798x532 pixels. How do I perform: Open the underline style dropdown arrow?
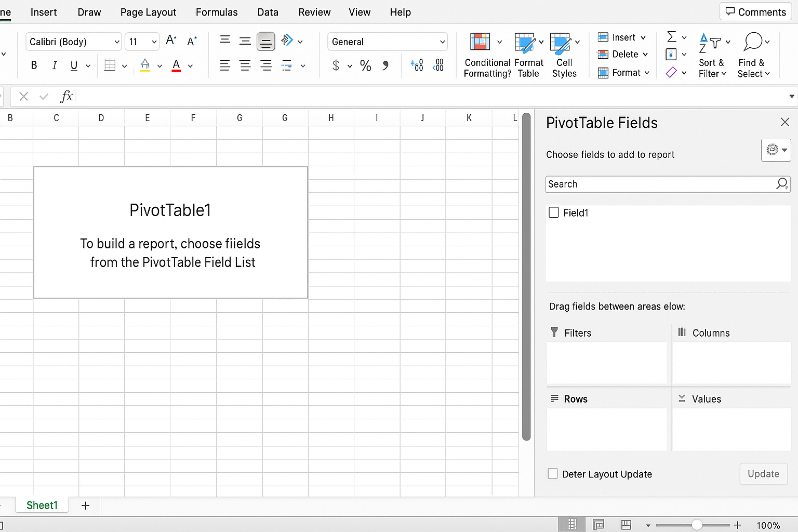(x=88, y=66)
